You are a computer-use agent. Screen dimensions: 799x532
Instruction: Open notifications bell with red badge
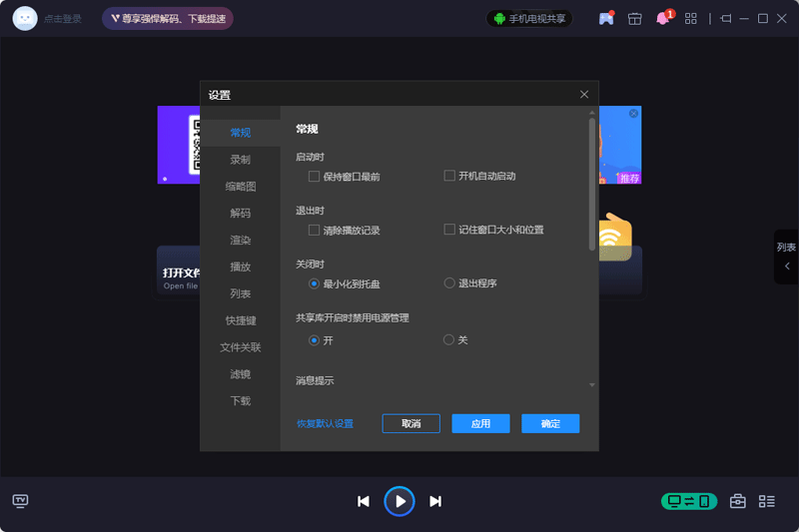click(662, 18)
